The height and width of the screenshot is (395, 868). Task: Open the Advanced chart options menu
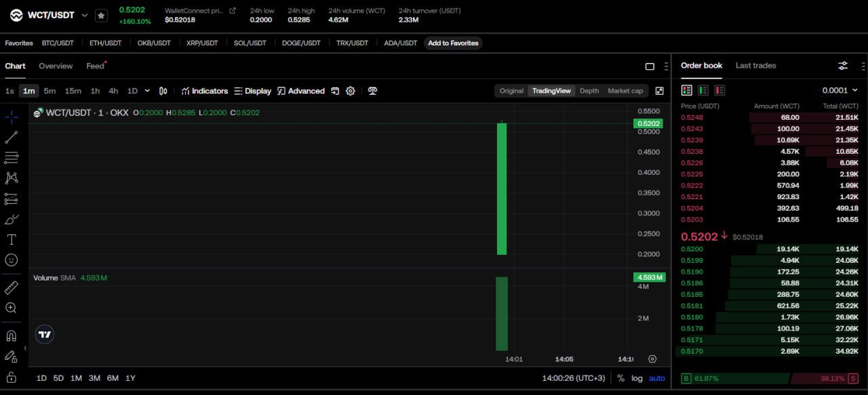click(301, 91)
